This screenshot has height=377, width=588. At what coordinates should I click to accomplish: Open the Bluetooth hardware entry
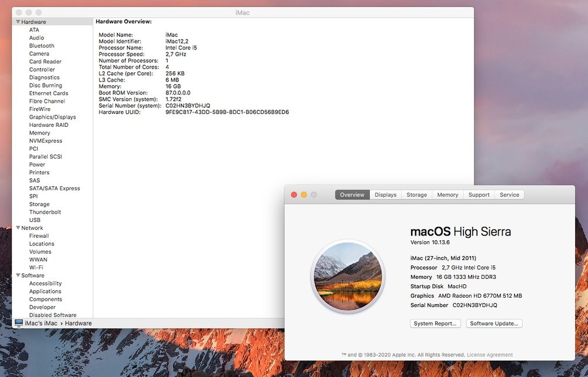click(x=42, y=46)
